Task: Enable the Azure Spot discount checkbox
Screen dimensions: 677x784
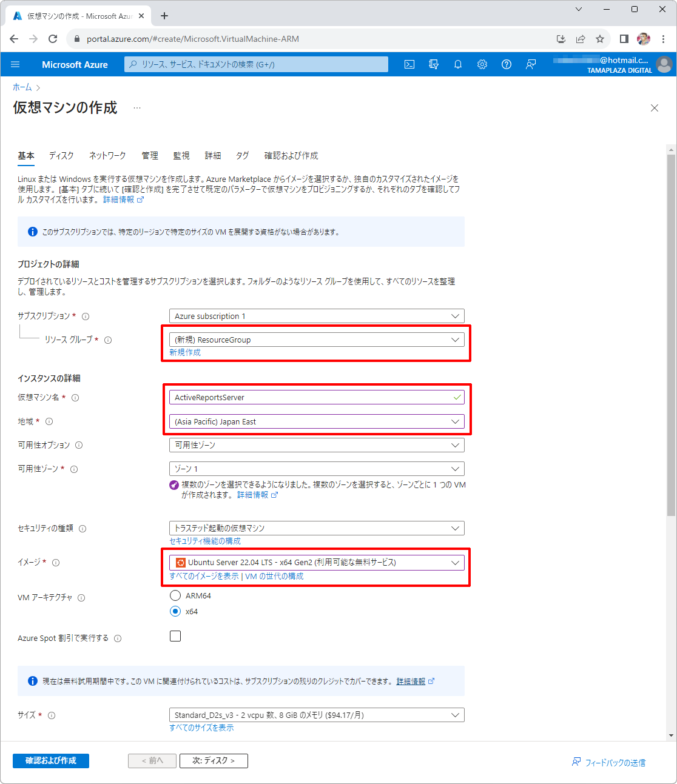Action: click(x=175, y=636)
